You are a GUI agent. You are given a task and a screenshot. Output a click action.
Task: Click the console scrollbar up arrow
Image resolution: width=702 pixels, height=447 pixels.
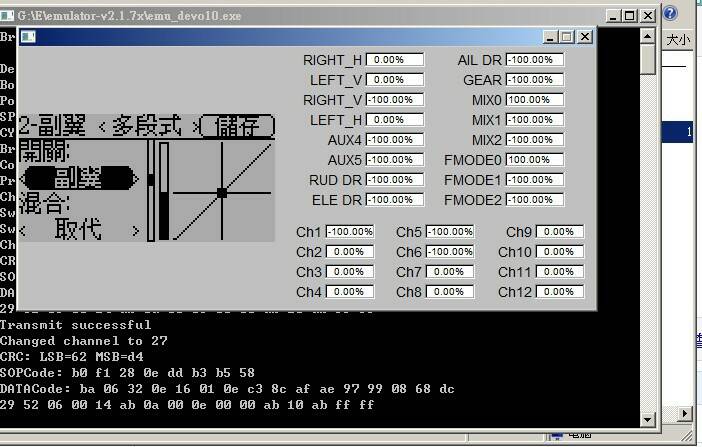648,35
